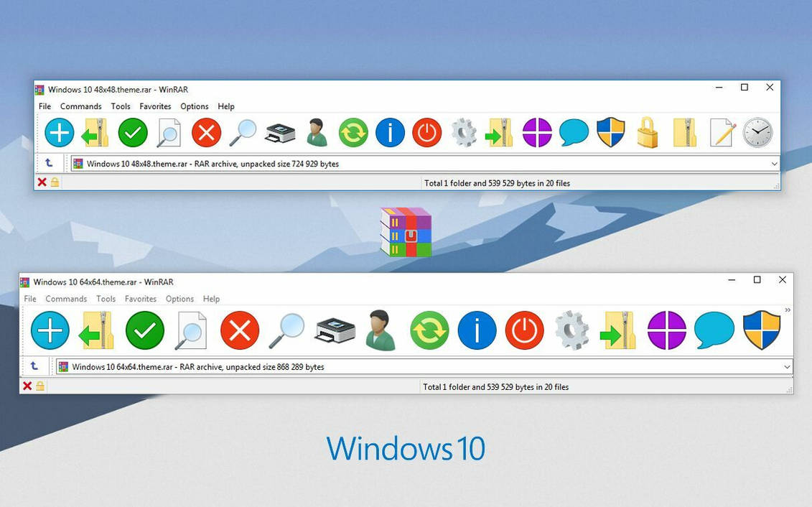Open Options menu in the 48x48 window

coord(194,106)
